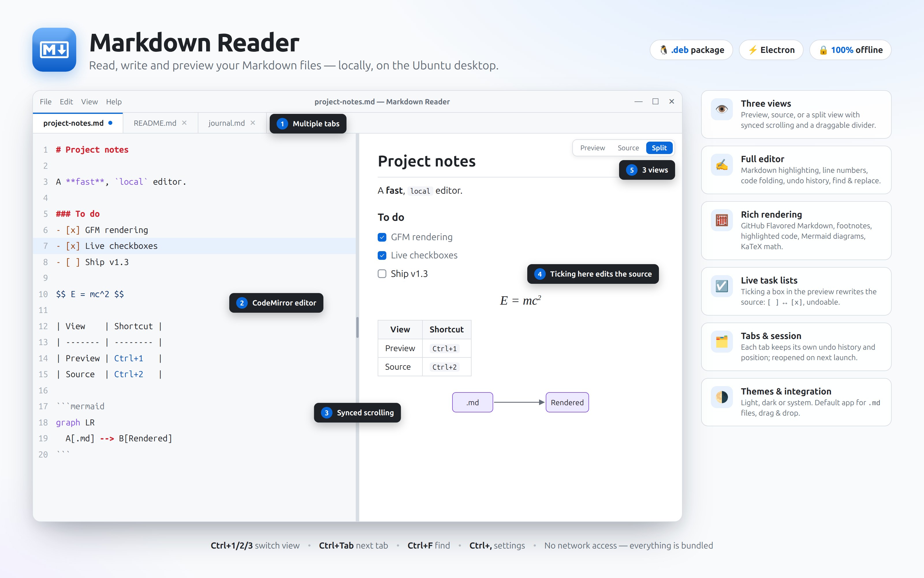Click the checkmark icon on Live task lists card
This screenshot has height=578, width=924.
pos(722,286)
